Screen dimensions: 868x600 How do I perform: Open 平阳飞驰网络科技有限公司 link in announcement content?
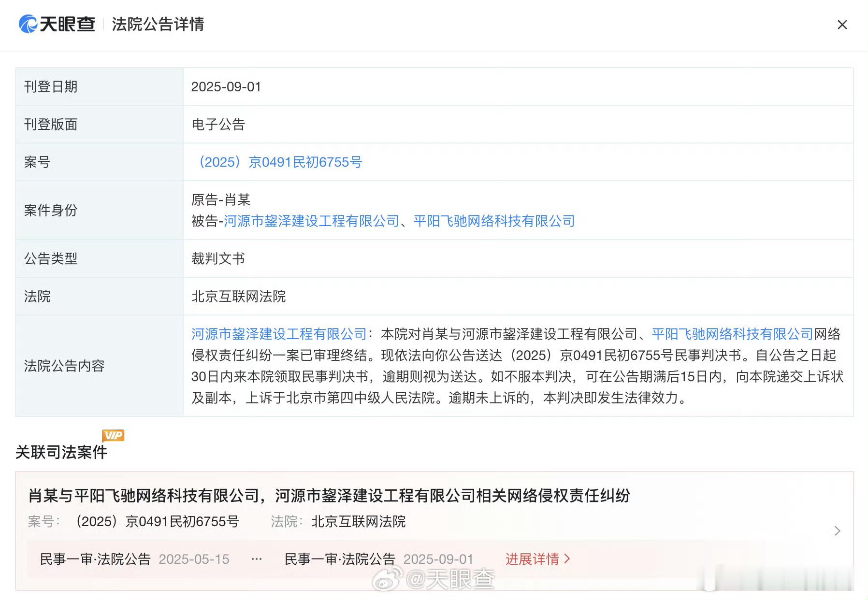coord(732,334)
